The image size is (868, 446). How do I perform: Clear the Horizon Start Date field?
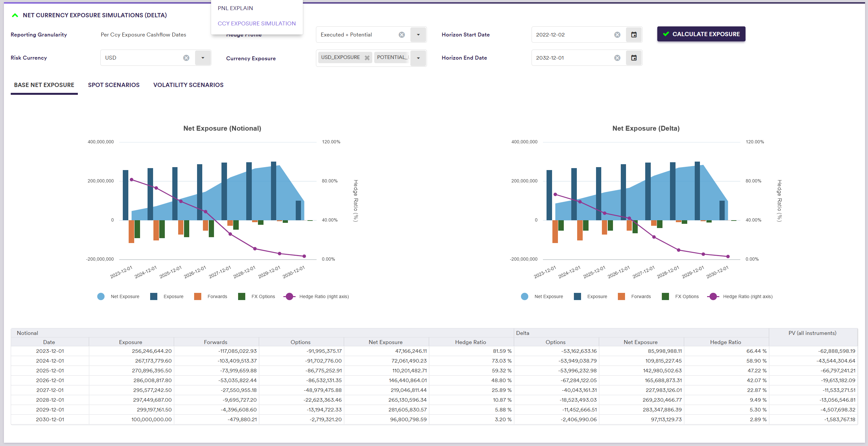point(617,35)
